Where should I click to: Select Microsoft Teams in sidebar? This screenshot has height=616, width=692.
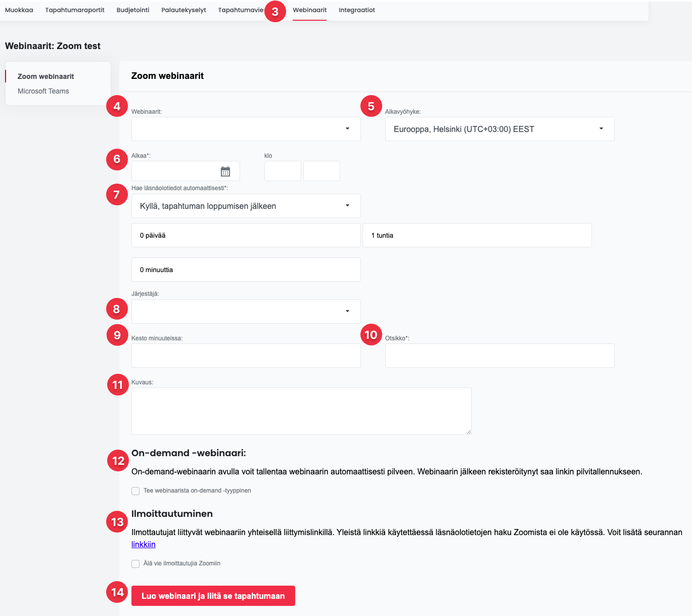point(43,91)
